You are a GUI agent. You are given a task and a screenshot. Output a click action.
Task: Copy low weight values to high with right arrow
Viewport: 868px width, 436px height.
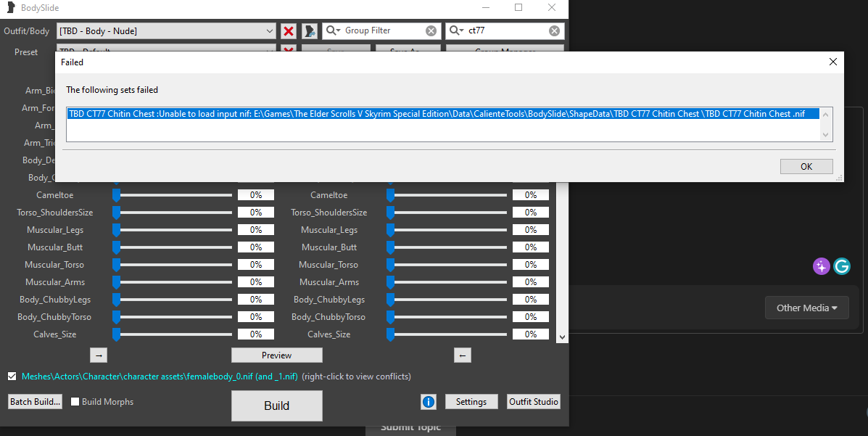[99, 355]
